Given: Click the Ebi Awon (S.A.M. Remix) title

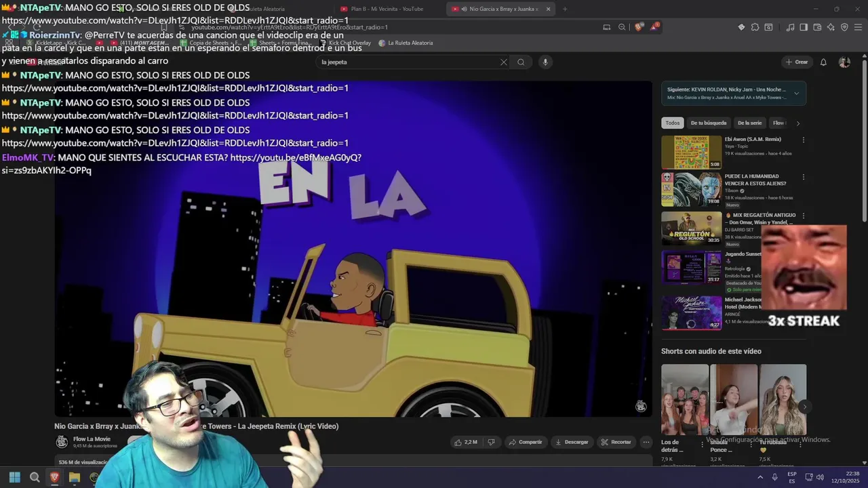Looking at the screenshot, I should pyautogui.click(x=753, y=139).
